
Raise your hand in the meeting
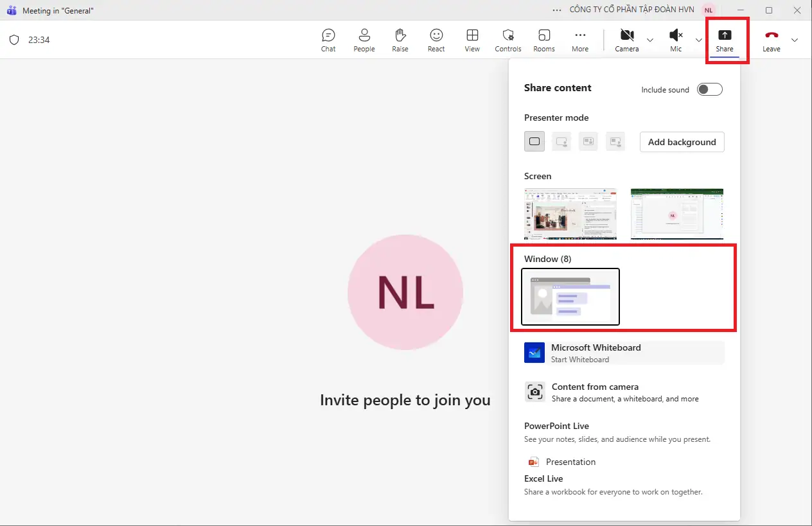[x=400, y=40]
